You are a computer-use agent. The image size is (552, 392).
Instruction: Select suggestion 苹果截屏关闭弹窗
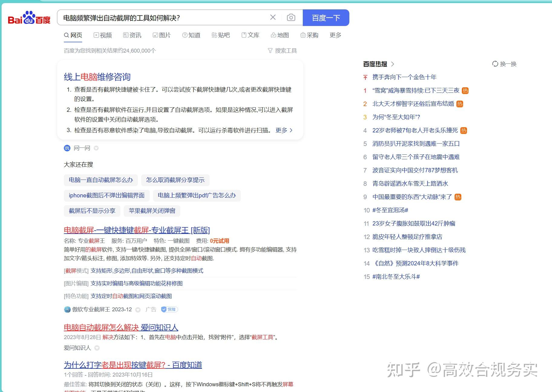(x=152, y=211)
